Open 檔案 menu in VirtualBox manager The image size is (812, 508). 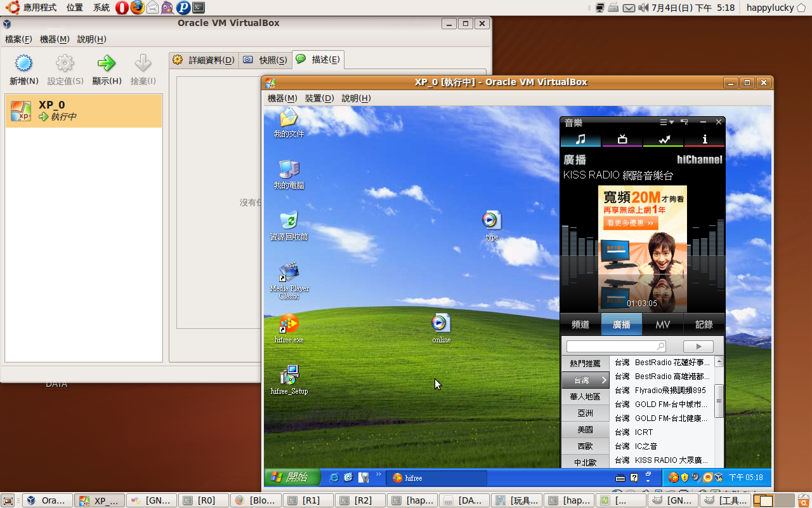tap(18, 39)
